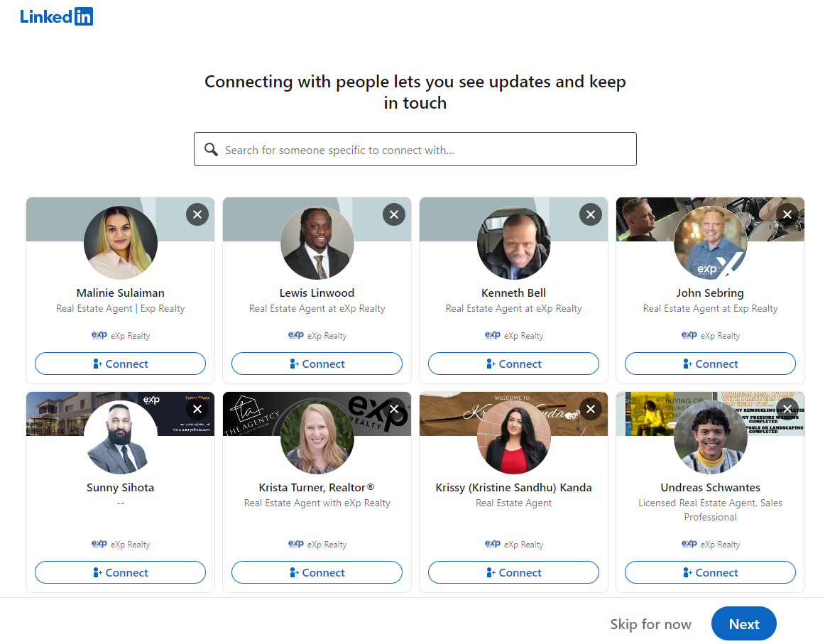Dismiss Krista Turner's suggestion card
The width and height of the screenshot is (825, 644).
tap(394, 409)
